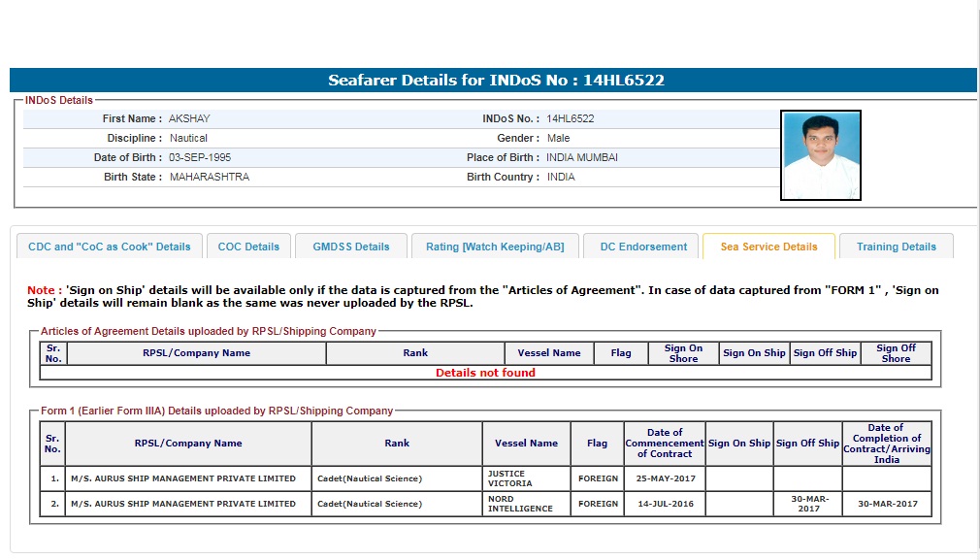Select the first row's AURUS Ship Management company name
Viewport: 980px width, 560px height.
(183, 478)
